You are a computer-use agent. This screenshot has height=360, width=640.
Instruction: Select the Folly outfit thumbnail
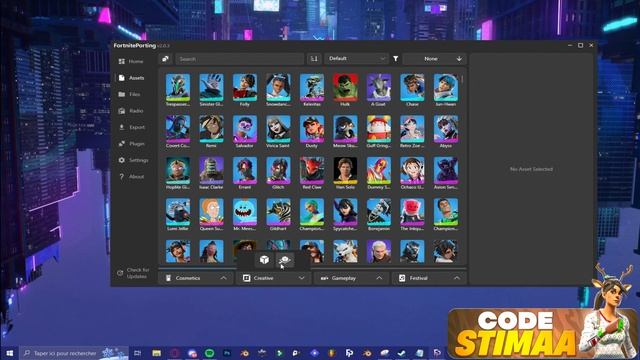(x=245, y=88)
